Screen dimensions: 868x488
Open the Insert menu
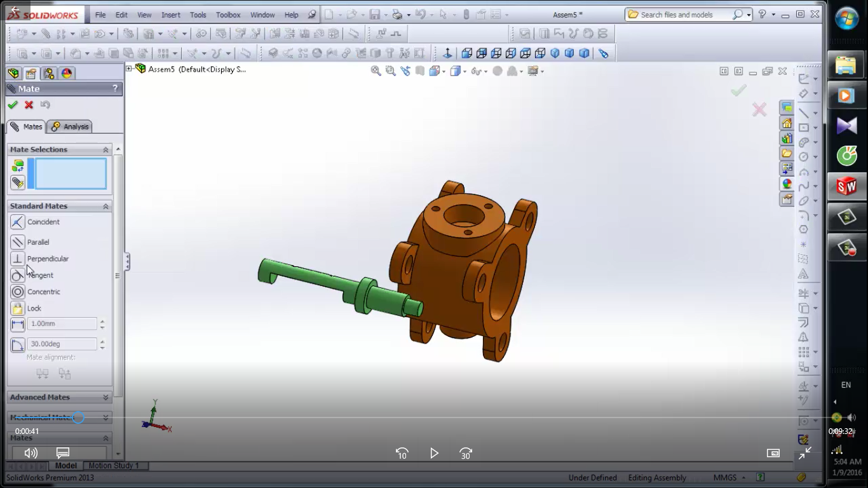(x=171, y=15)
